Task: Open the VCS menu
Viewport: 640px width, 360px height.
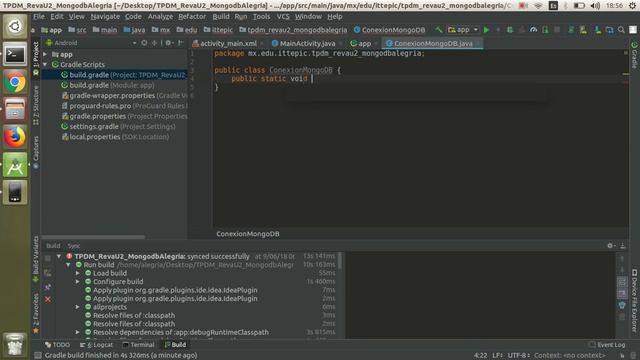Action: click(x=283, y=17)
